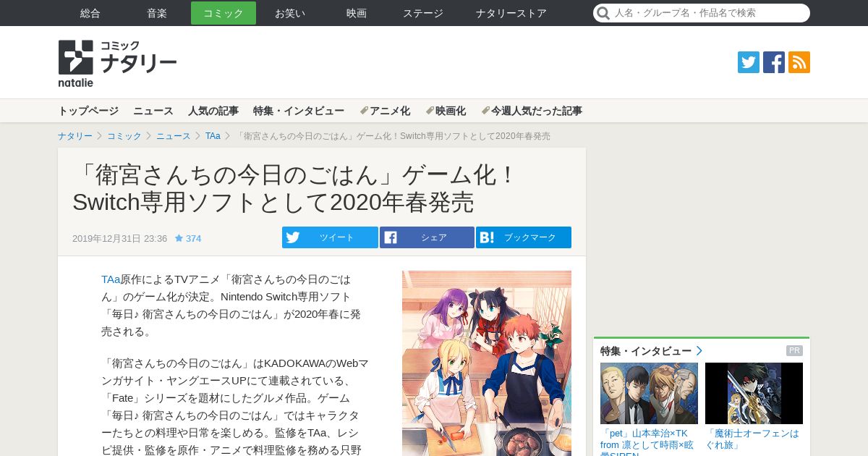Open the Facebook icon in header
The image size is (868, 456).
pos(774,62)
